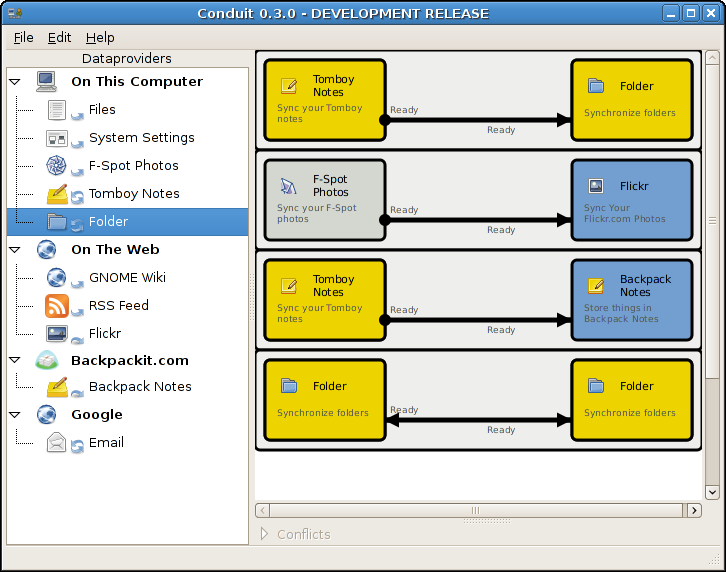Select the Tomboy Notes sidebar icon
Viewport: 726px width, 572px height.
[x=57, y=194]
